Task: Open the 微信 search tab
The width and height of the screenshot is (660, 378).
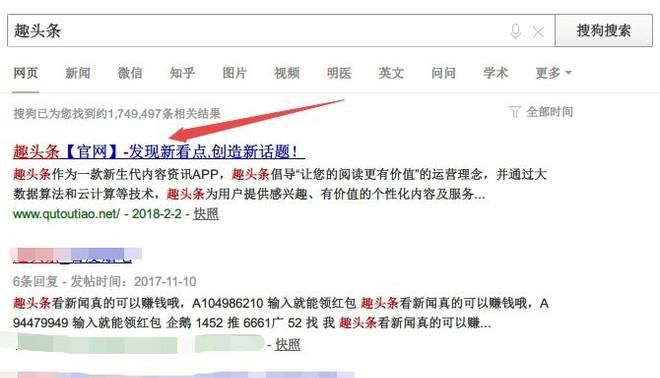Action: click(x=130, y=73)
